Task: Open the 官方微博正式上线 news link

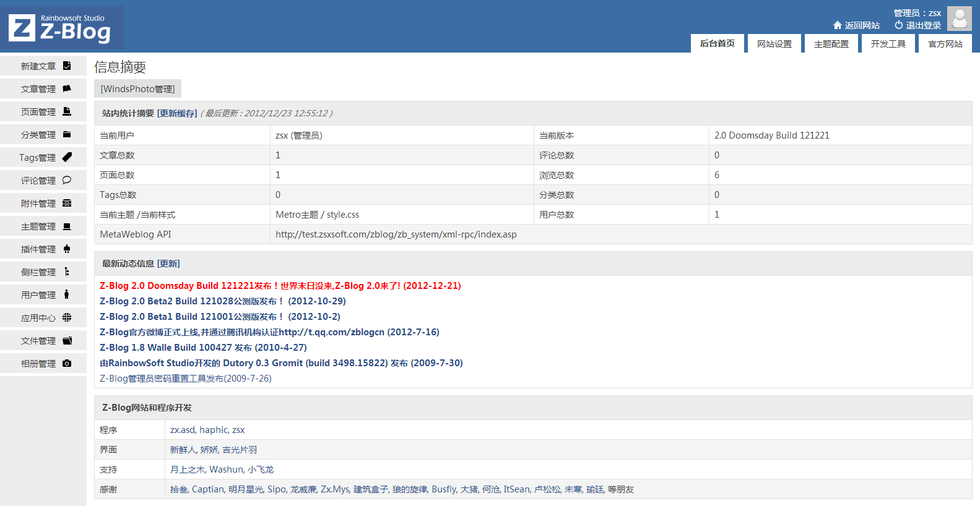Action: (x=269, y=332)
